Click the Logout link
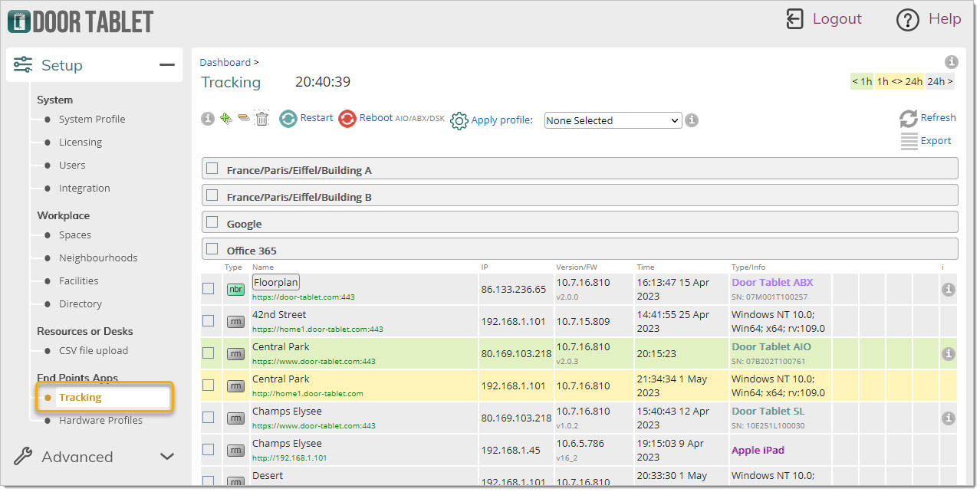 click(x=837, y=19)
